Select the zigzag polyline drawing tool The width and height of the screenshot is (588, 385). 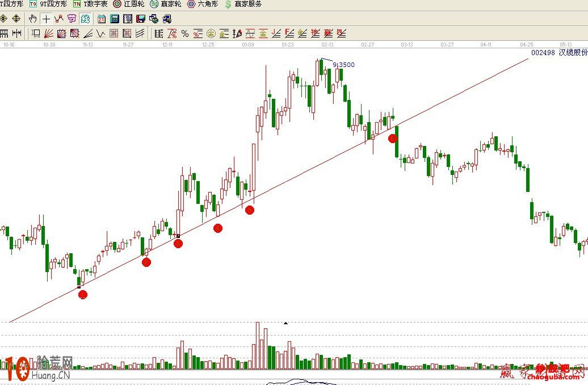click(x=59, y=19)
